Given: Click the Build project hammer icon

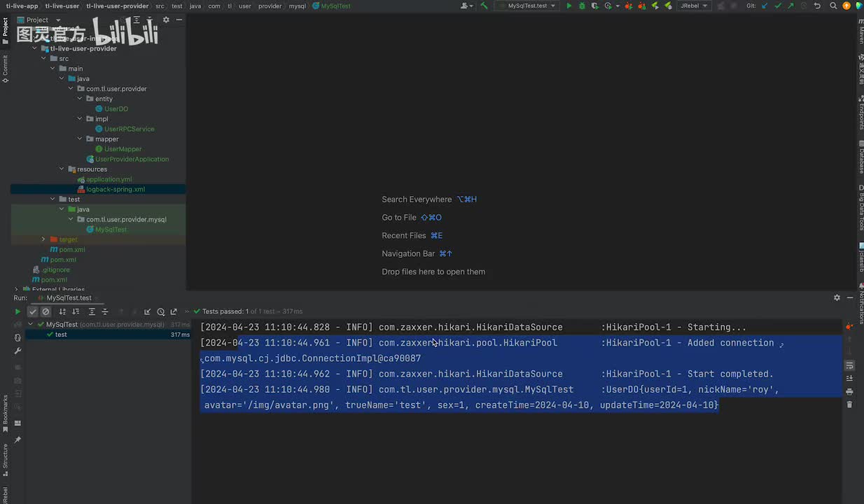Looking at the screenshot, I should (x=484, y=6).
